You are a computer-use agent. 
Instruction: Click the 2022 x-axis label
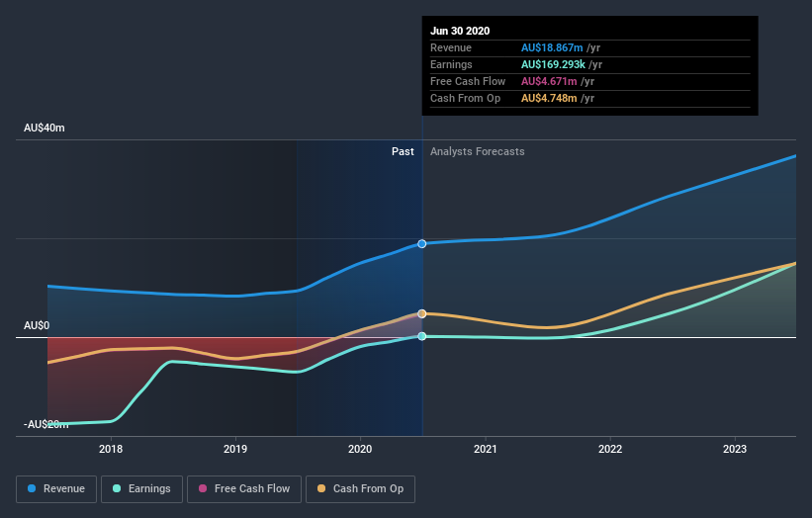(610, 449)
